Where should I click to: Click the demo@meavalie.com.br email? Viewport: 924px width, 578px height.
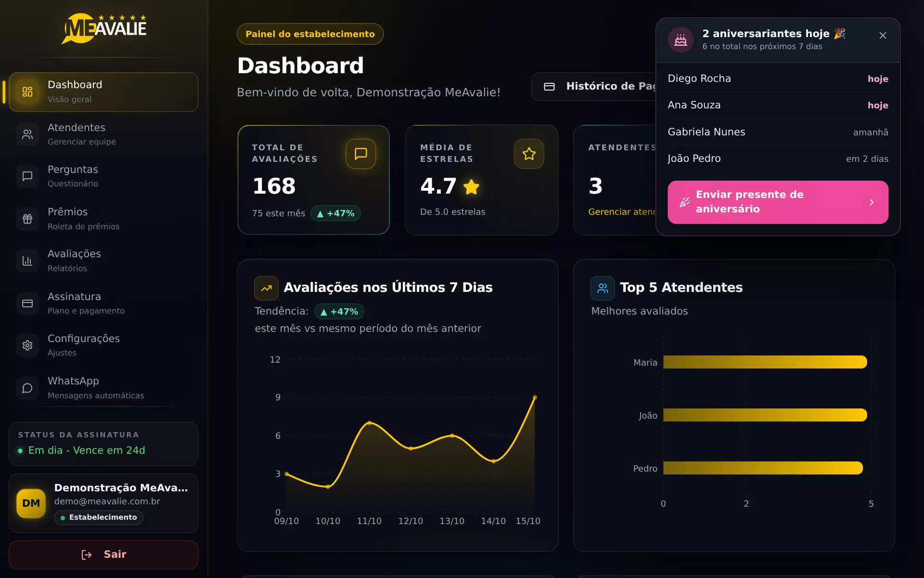[x=107, y=501]
